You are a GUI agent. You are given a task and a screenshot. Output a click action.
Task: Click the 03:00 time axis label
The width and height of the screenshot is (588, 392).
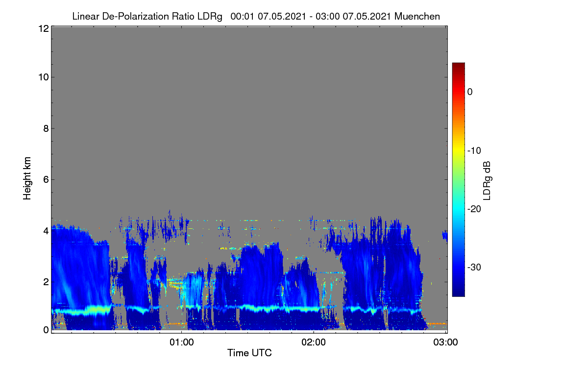(446, 342)
